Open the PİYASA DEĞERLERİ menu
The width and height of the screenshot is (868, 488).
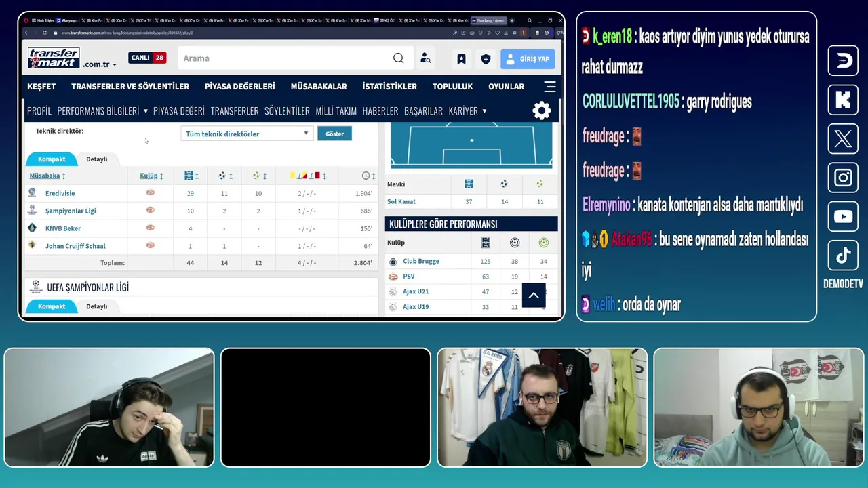240,87
